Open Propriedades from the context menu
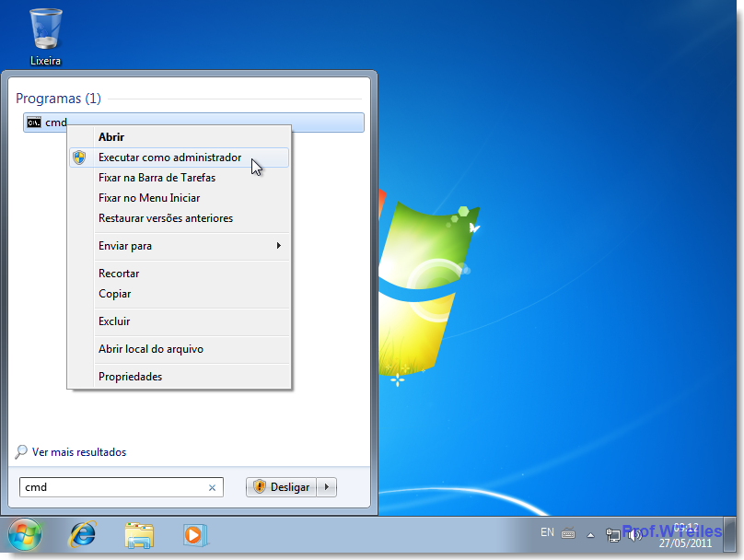Screen dimensions: 744x560 point(179,377)
